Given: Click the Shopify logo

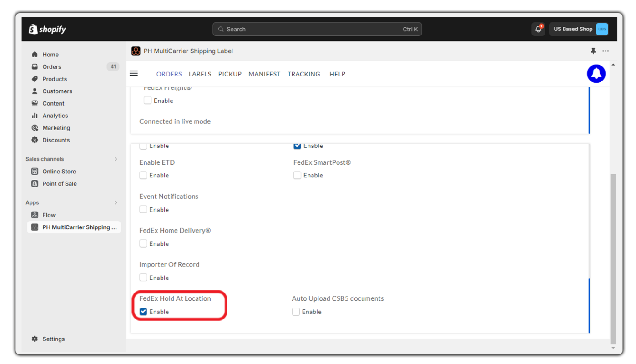Looking at the screenshot, I should pos(47,29).
